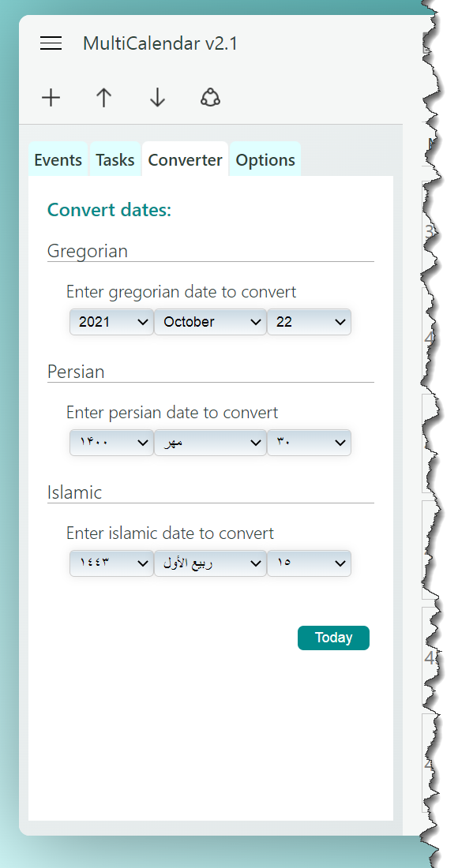Switch to the Tasks tab
Screen dimensions: 458x868
click(115, 159)
